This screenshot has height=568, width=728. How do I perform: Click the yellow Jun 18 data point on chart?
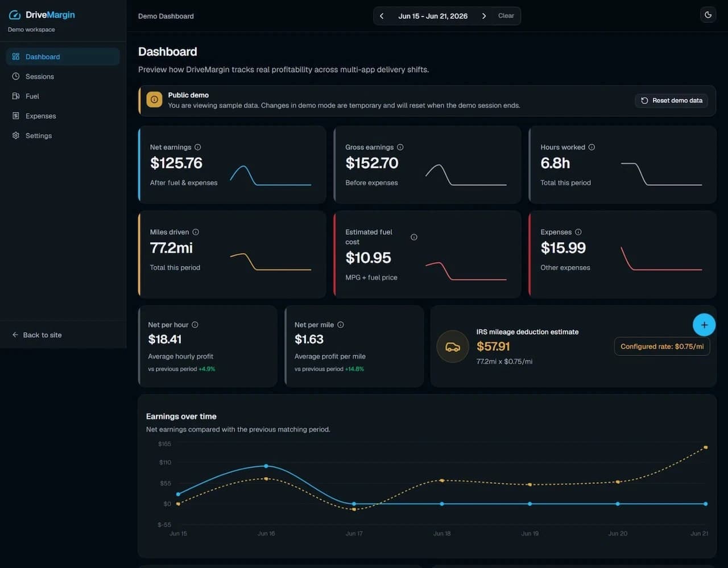(x=442, y=480)
